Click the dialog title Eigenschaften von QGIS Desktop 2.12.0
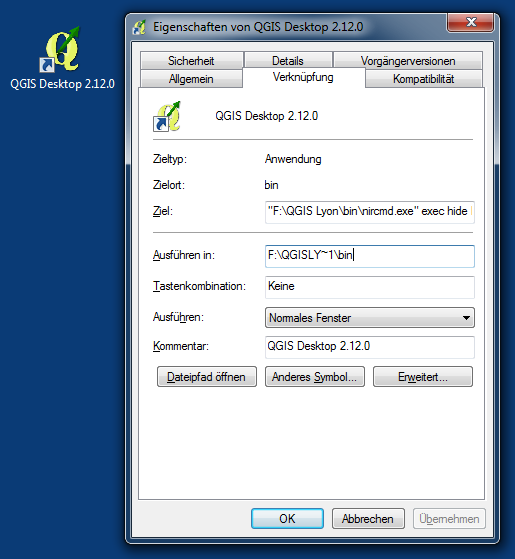 click(x=258, y=27)
